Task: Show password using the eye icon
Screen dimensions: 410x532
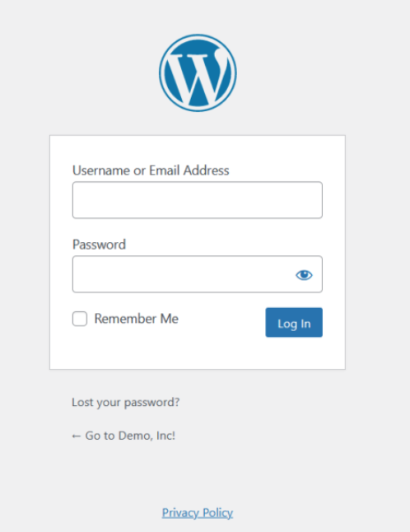Action: (x=304, y=274)
